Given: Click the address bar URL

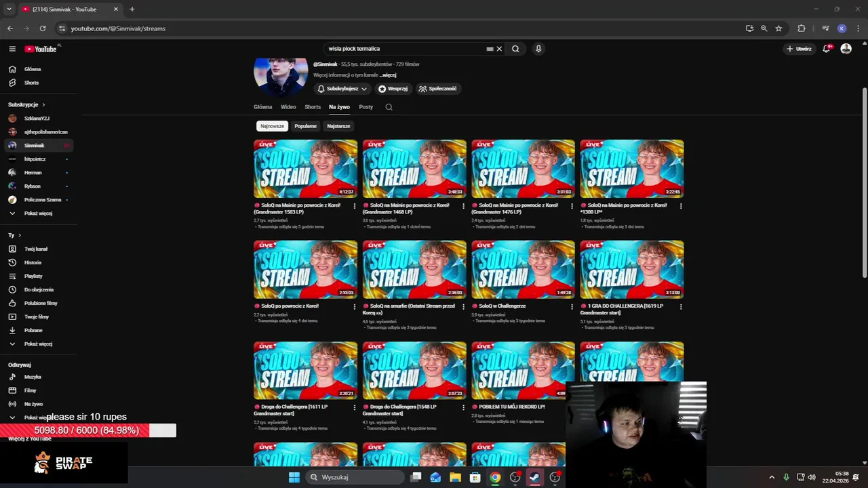Looking at the screenshot, I should tap(118, 28).
